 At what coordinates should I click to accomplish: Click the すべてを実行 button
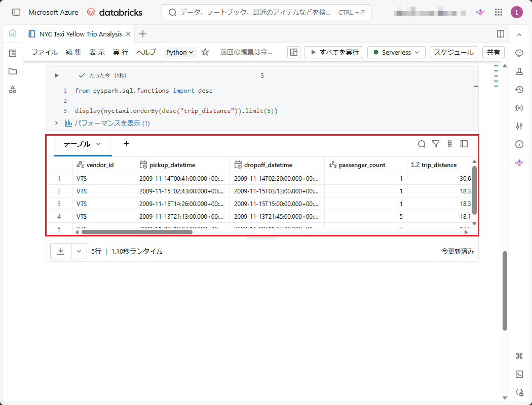pyautogui.click(x=334, y=52)
